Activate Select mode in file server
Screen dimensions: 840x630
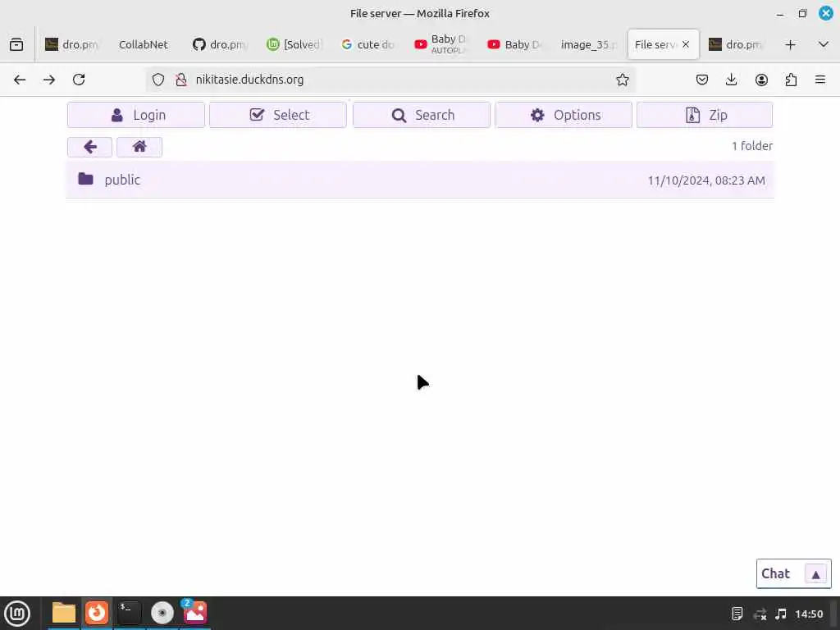pyautogui.click(x=278, y=115)
